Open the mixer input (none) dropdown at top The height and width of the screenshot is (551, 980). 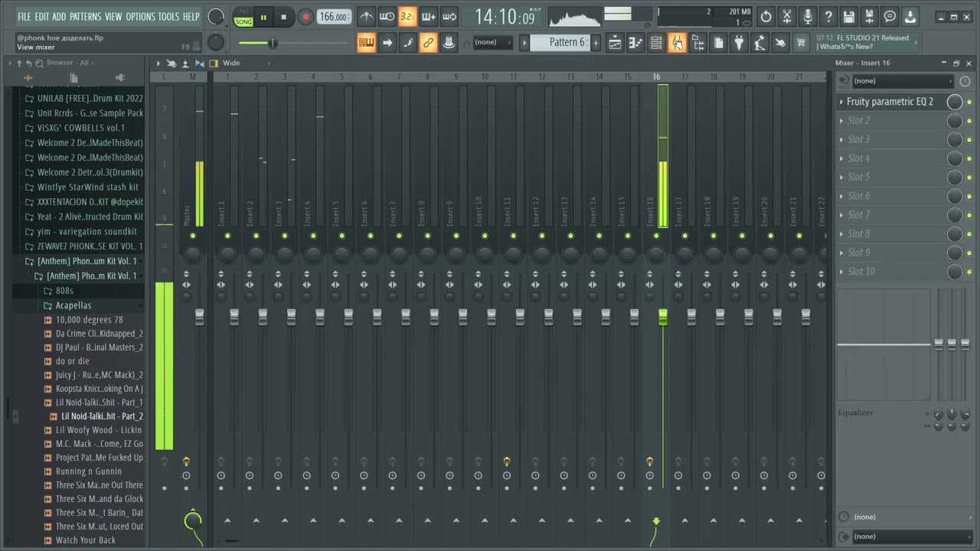coord(902,80)
